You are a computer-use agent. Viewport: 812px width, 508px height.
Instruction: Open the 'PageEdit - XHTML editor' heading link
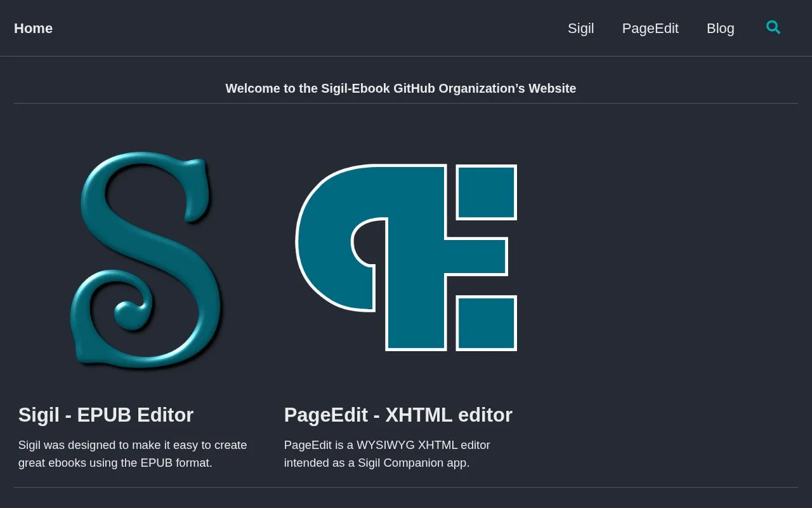(x=398, y=415)
